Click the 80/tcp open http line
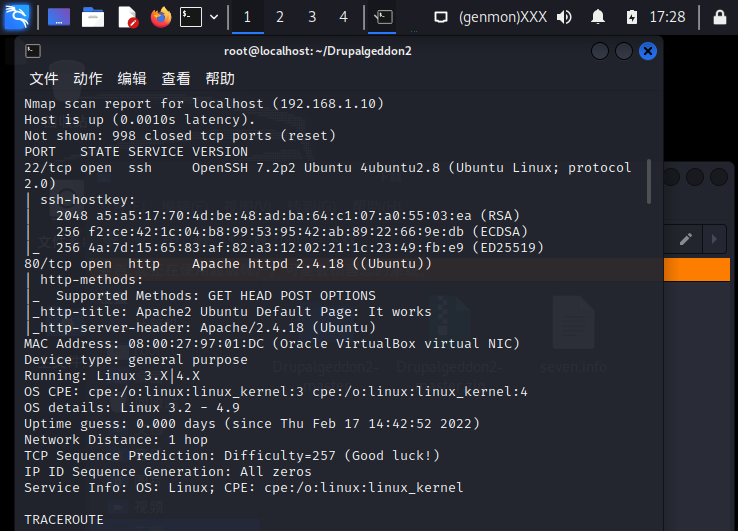 [x=228, y=264]
